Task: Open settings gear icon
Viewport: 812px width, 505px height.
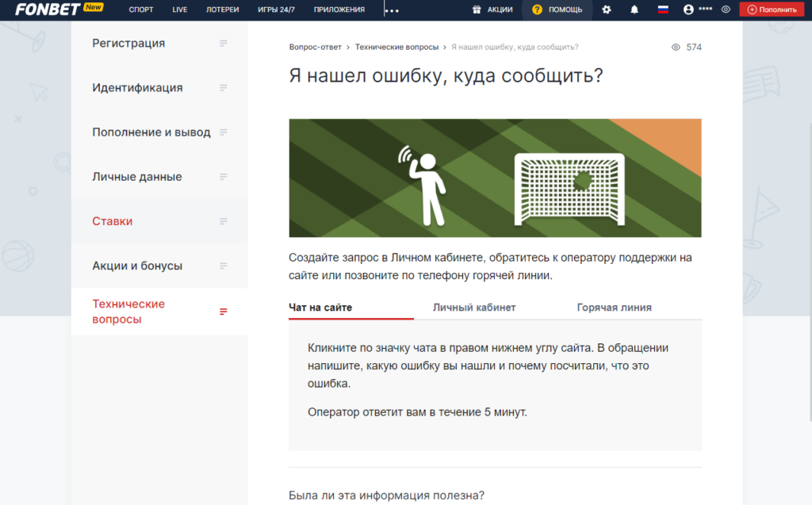Action: (607, 10)
